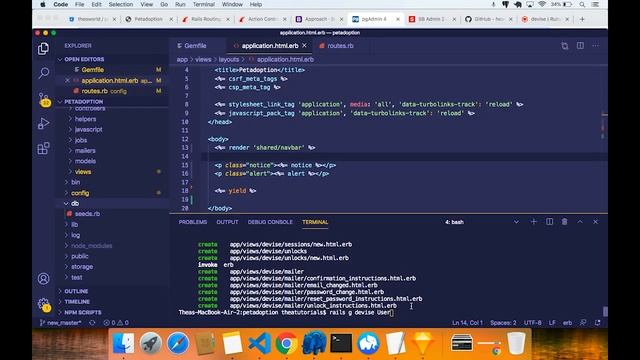Click the UTF-8 encoding indicator
Viewport: 640px width, 360px height.
pos(533,322)
